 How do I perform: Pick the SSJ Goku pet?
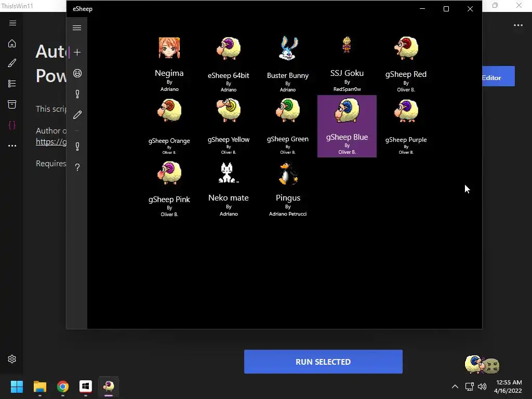coord(347,64)
